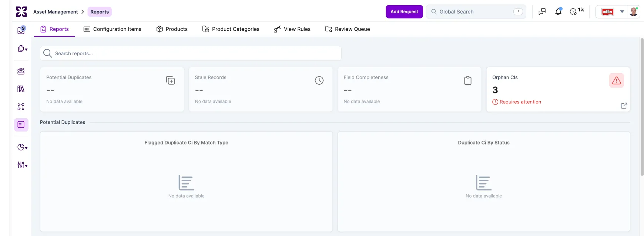Switch to the Configuration Items tab
This screenshot has height=236, width=644.
point(113,29)
